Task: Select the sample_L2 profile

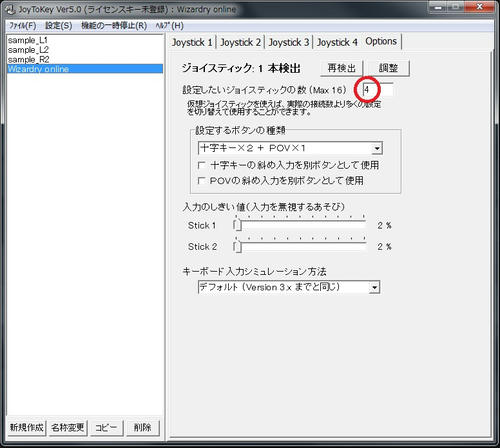Action: [x=85, y=50]
